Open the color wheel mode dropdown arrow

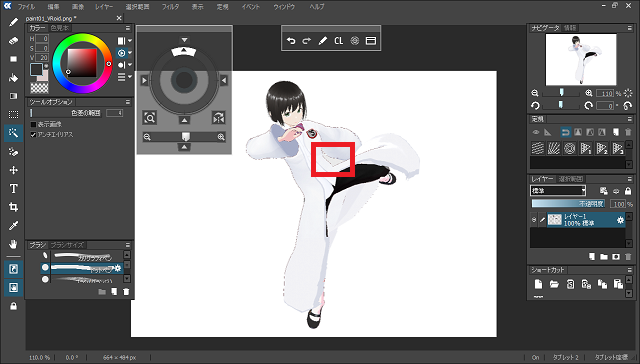click(130, 53)
